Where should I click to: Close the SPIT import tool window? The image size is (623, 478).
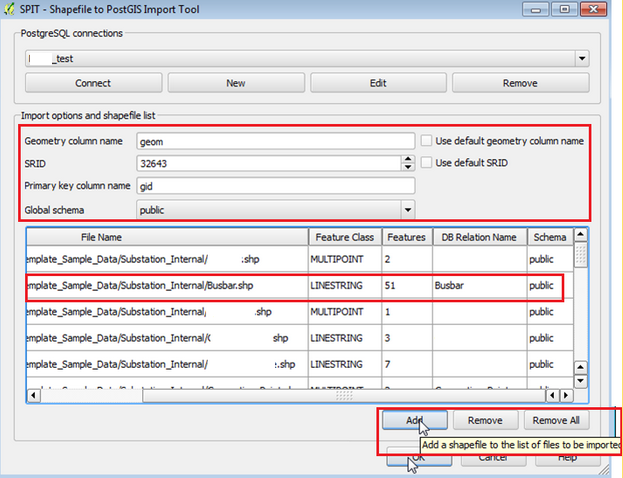(593, 9)
